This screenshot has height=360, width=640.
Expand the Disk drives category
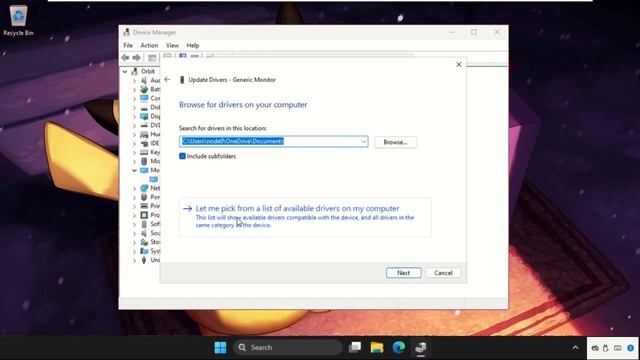pos(134,107)
